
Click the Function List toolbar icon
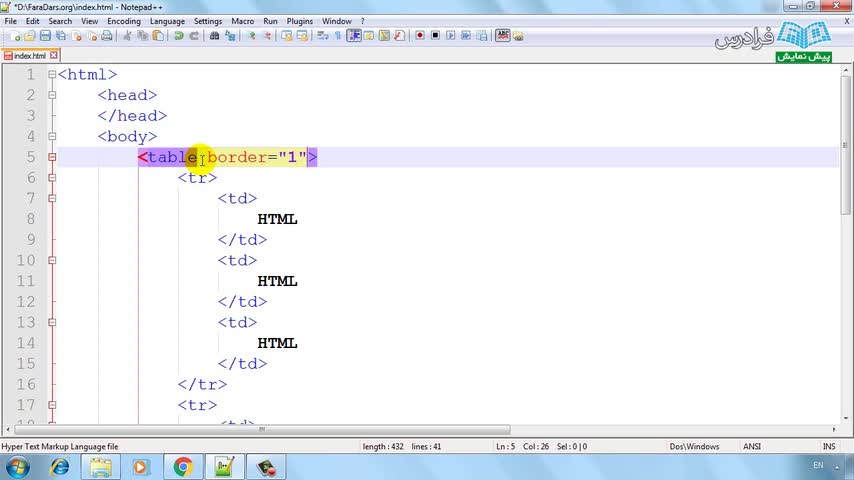click(400, 36)
